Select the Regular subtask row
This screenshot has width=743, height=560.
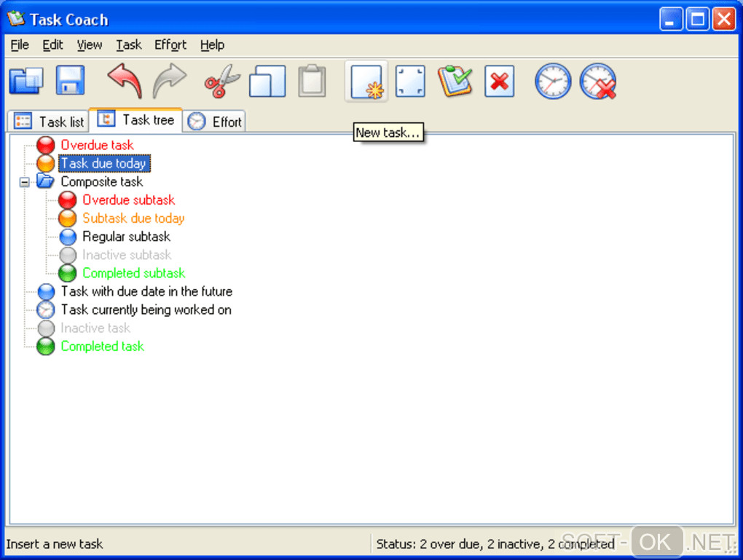126,237
